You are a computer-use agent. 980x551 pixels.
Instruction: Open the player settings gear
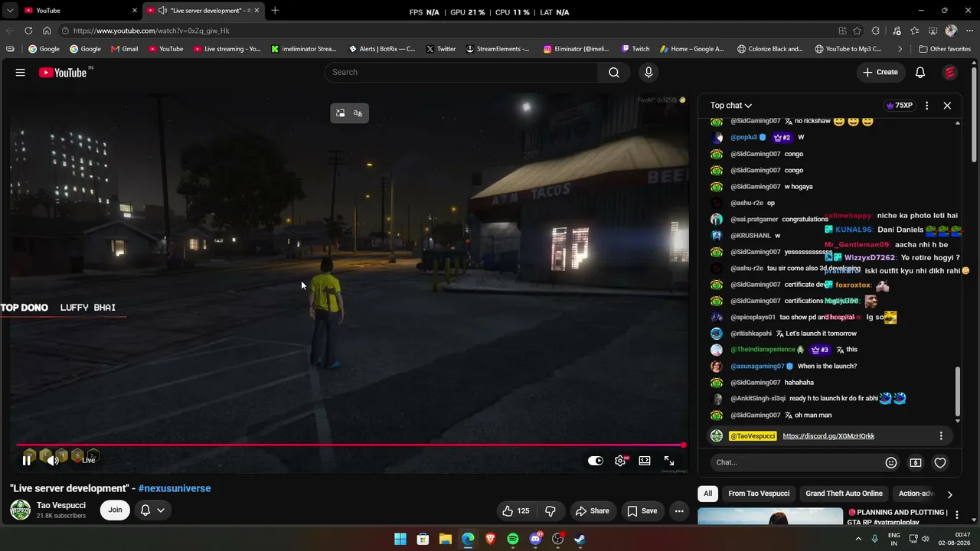[x=620, y=461]
